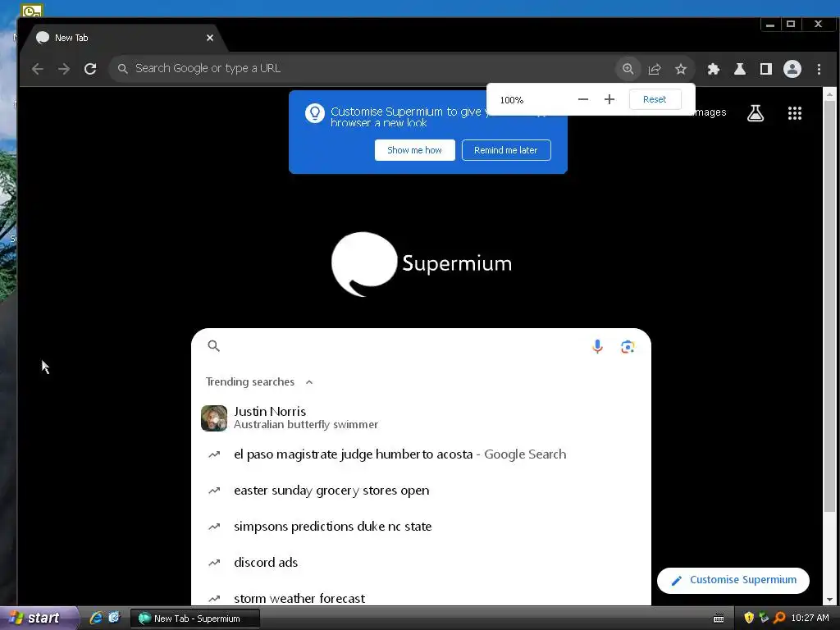Click trending arrow icon beside discord ads
840x630 pixels.
pyautogui.click(x=214, y=563)
